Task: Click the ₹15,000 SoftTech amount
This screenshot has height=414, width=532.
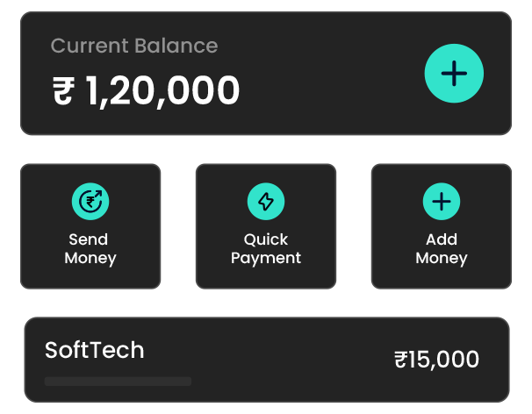Action: pos(437,360)
